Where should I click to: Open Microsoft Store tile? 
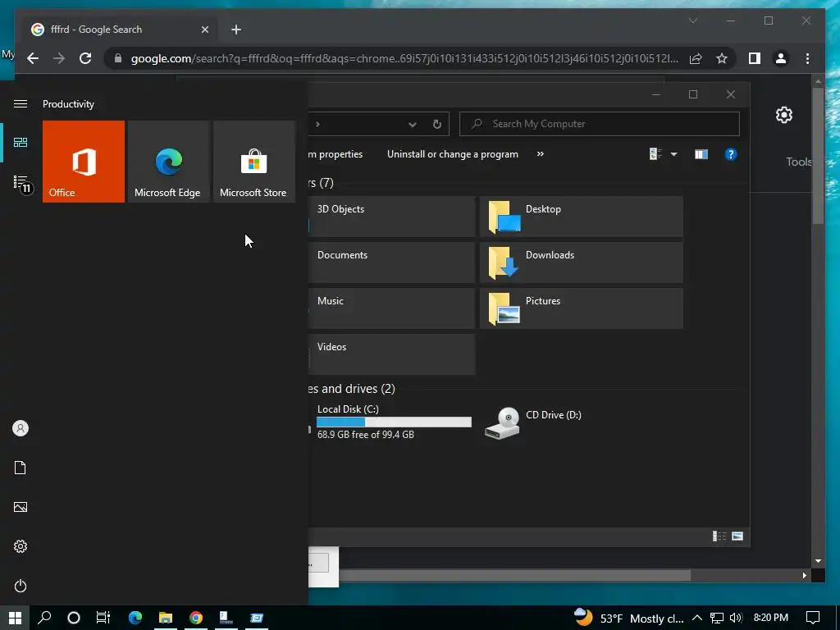click(x=254, y=162)
